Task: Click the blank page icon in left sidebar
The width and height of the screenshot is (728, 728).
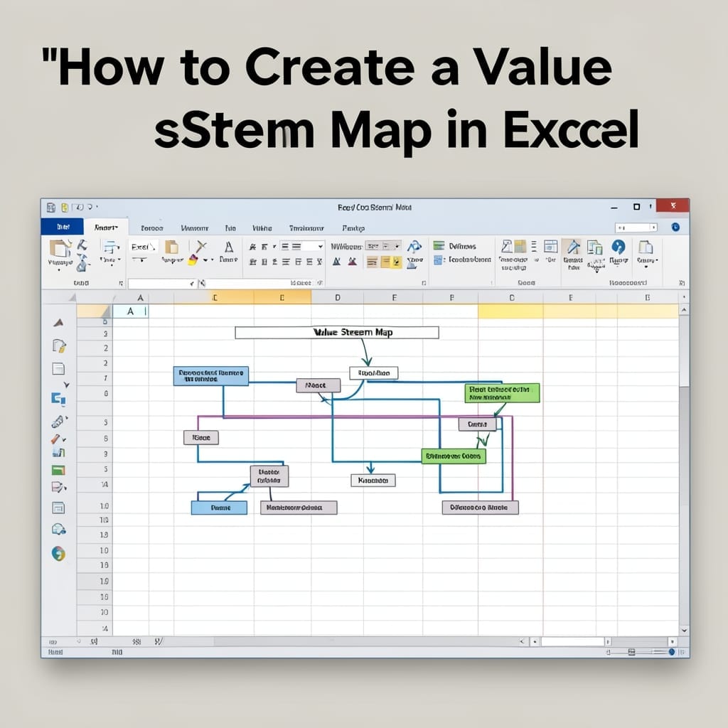Action: point(58,369)
